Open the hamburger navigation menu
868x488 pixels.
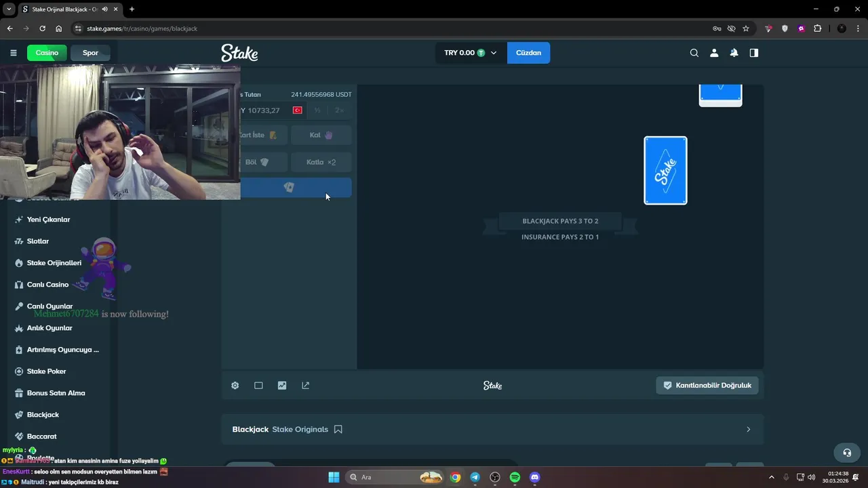[x=13, y=53]
